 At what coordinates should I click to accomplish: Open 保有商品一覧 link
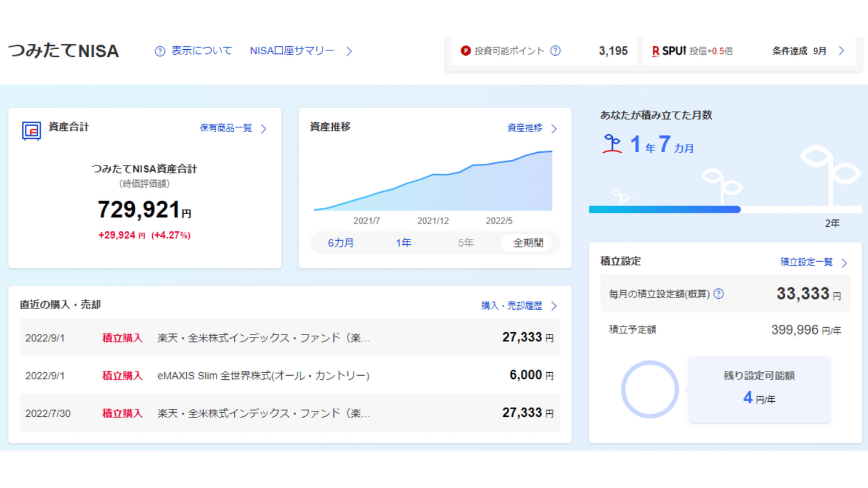(226, 128)
